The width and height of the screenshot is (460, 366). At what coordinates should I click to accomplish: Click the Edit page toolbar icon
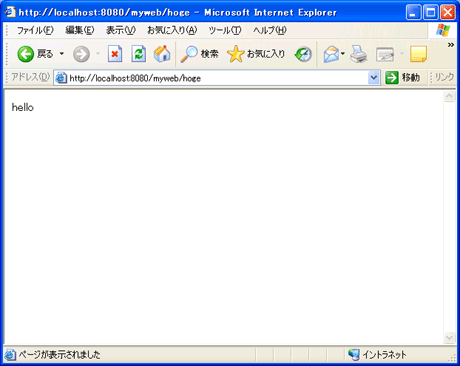click(385, 54)
